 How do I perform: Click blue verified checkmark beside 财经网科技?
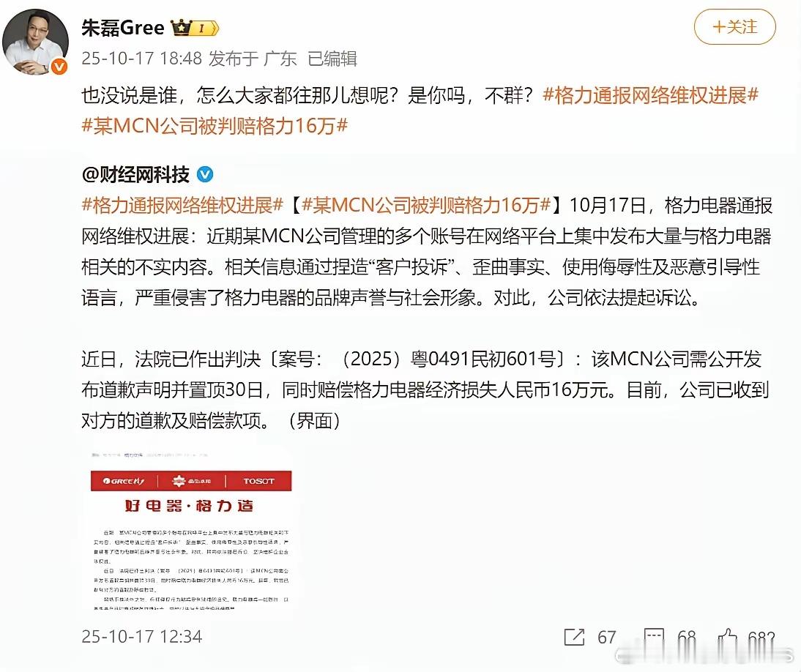click(205, 175)
